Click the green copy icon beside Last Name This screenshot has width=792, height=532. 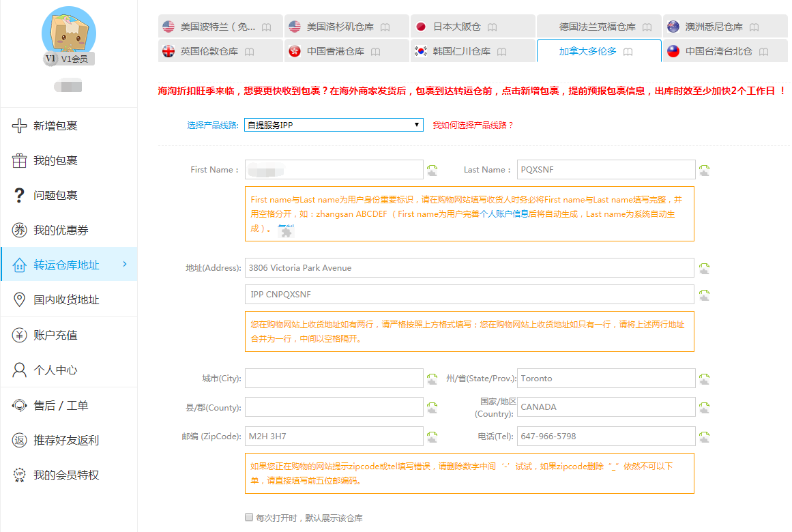[x=704, y=169]
